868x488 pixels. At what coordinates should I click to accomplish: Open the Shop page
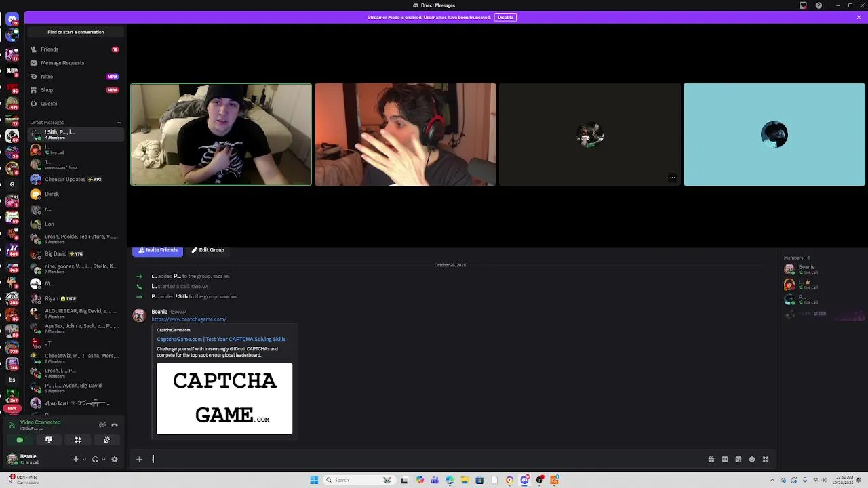[x=75, y=90]
